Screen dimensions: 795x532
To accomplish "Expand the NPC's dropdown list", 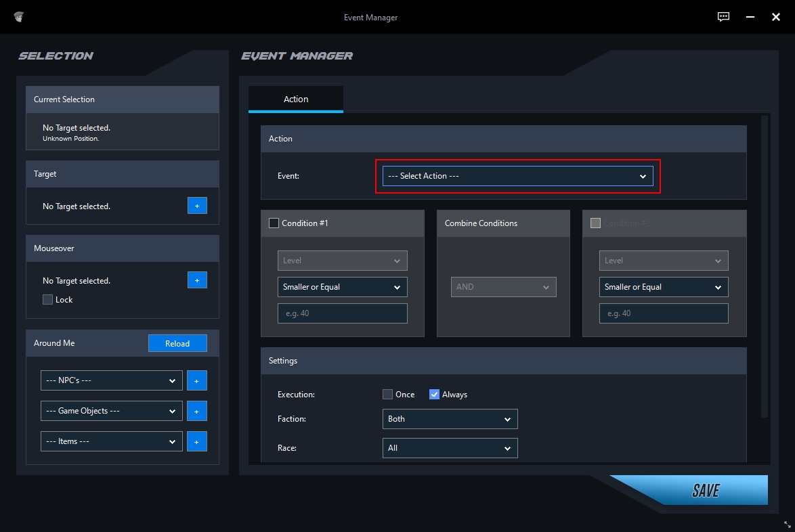I will [112, 380].
